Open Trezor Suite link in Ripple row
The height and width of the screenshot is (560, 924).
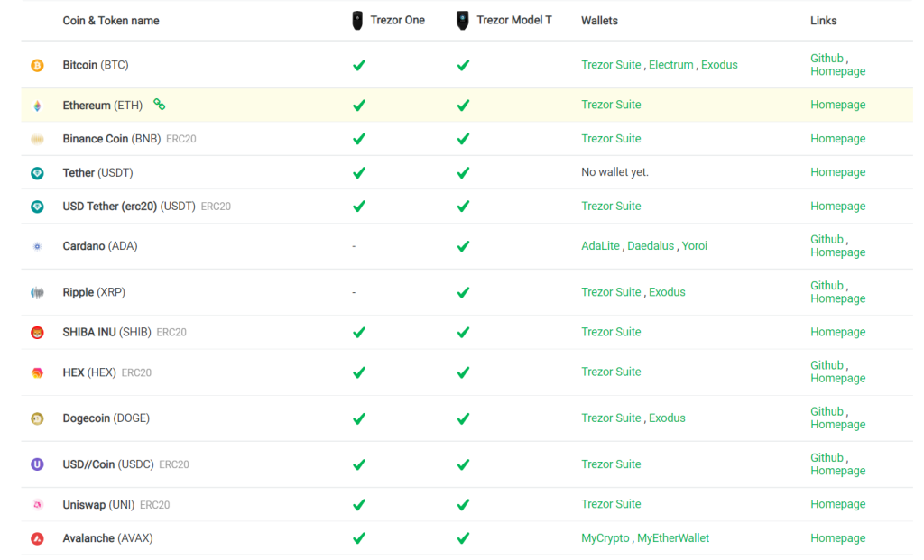coord(611,292)
